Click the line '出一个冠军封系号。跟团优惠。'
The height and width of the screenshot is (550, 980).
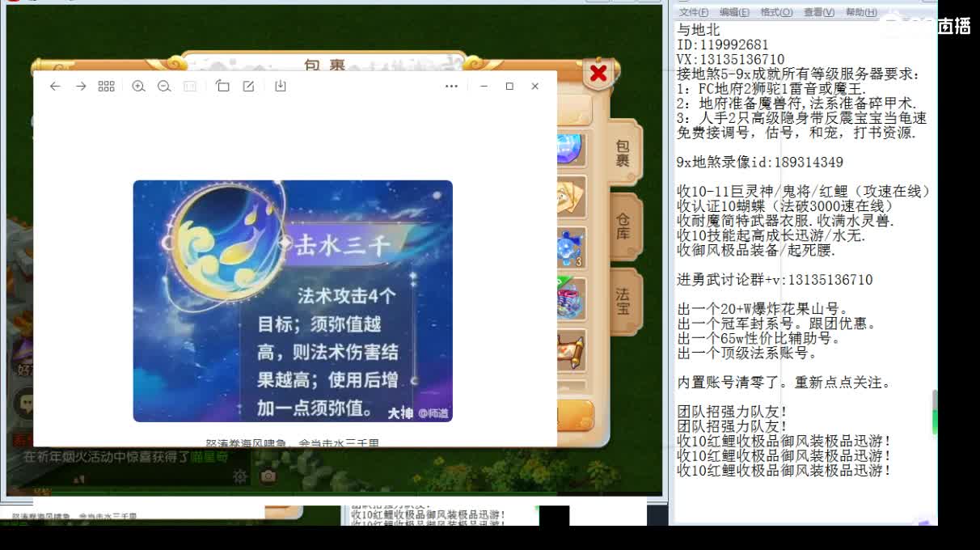click(777, 324)
